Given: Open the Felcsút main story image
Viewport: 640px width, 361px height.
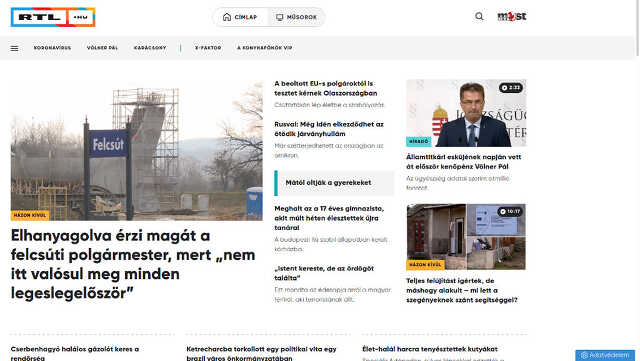Looking at the screenshot, I should click(137, 150).
